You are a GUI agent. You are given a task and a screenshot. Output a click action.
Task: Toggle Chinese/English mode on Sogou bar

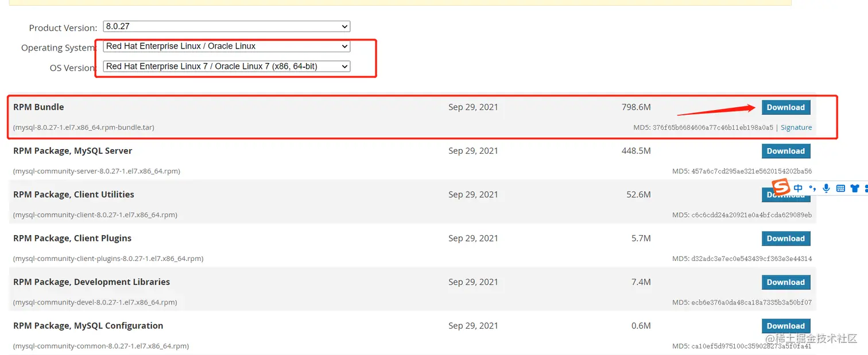[x=798, y=188]
